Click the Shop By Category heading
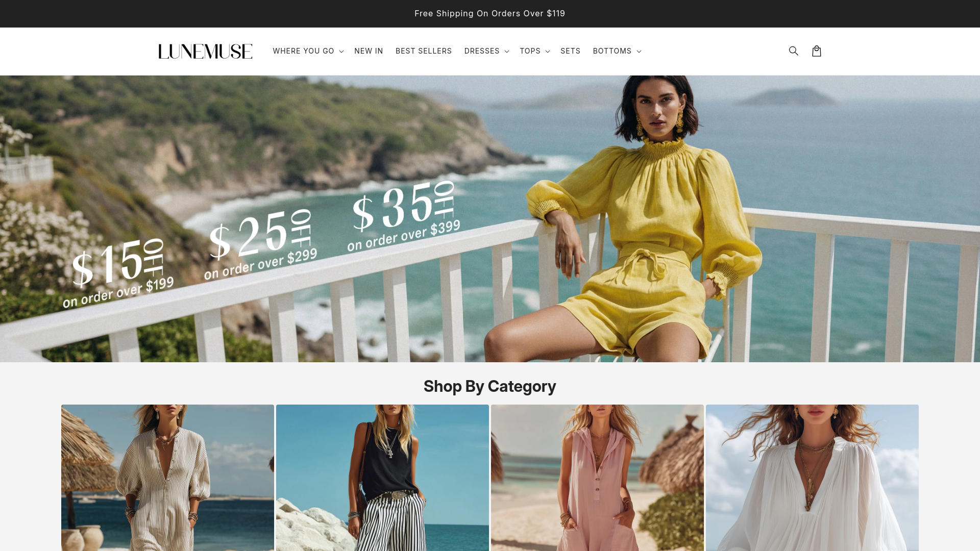Viewport: 980px width, 551px height. click(490, 387)
